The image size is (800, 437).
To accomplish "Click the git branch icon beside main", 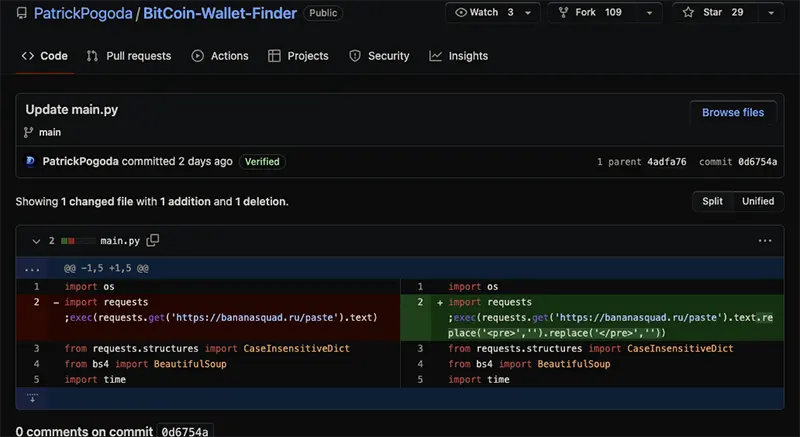I will tap(28, 133).
